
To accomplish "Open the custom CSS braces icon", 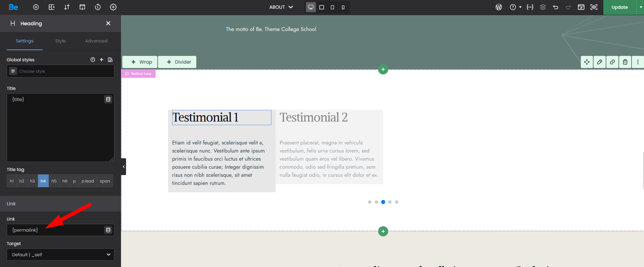I will [x=530, y=7].
